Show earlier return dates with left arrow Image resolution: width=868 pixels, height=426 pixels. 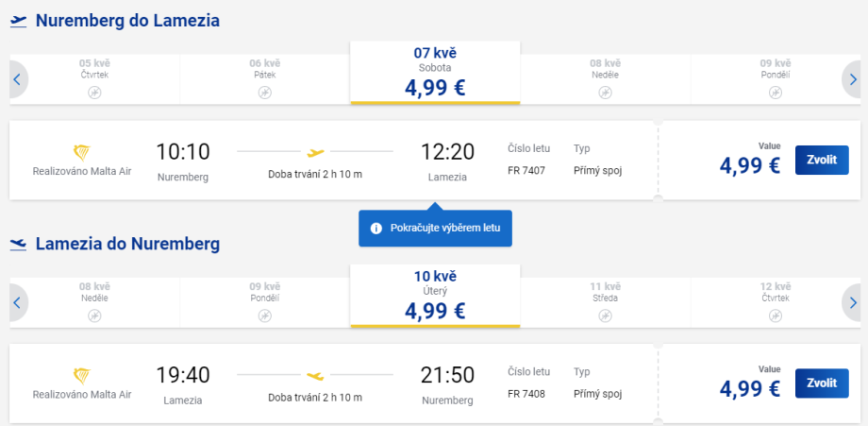click(x=17, y=303)
